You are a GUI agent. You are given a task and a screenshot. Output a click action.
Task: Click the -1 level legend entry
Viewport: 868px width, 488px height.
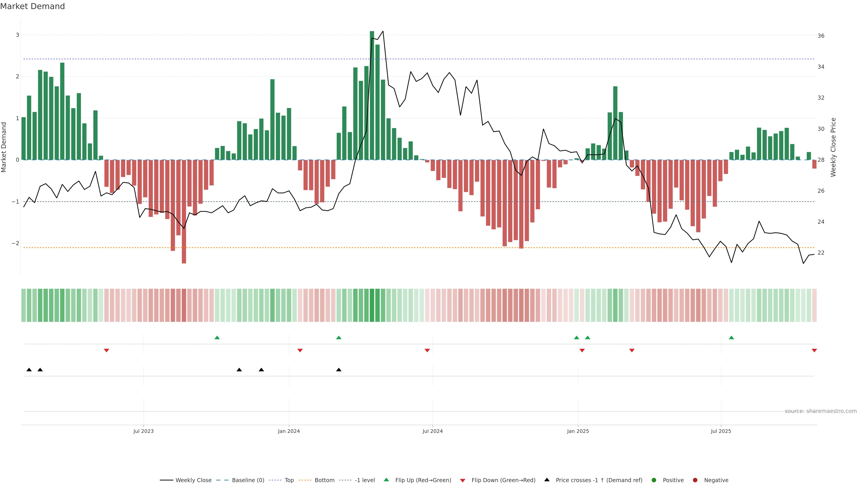[365, 480]
